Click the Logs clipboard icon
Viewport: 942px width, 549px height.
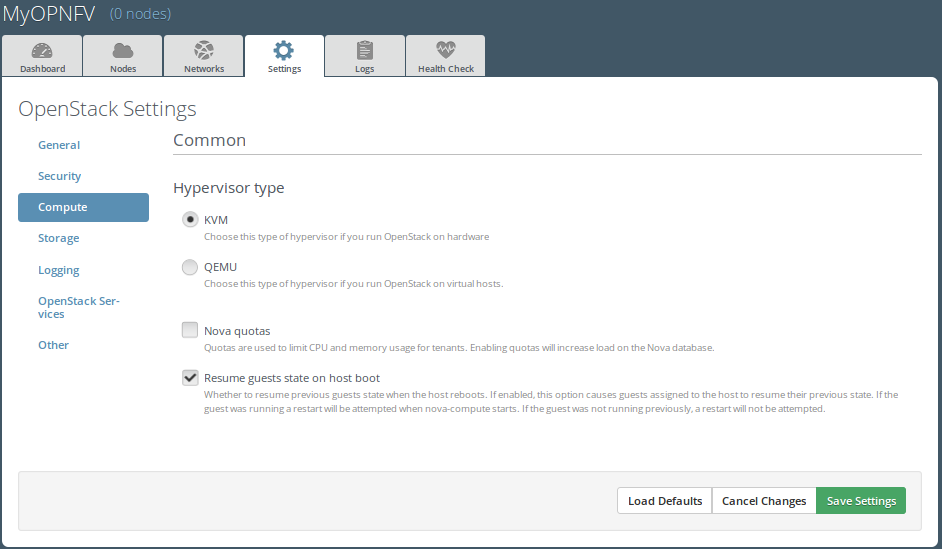click(x=365, y=50)
